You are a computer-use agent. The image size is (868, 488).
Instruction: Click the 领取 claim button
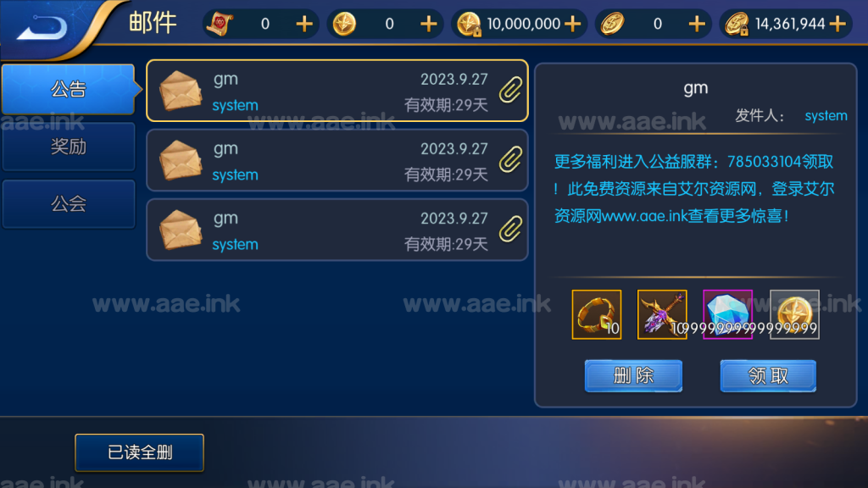pos(768,375)
